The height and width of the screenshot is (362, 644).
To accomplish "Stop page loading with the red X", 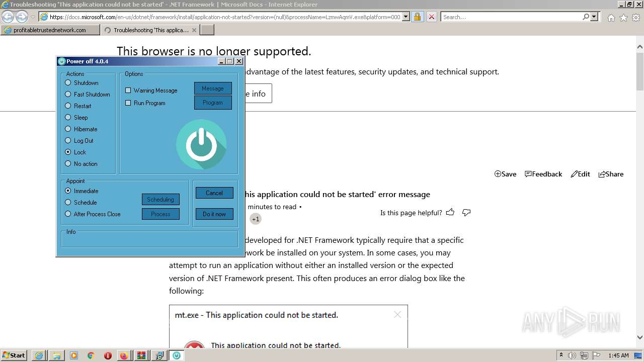I will (431, 17).
